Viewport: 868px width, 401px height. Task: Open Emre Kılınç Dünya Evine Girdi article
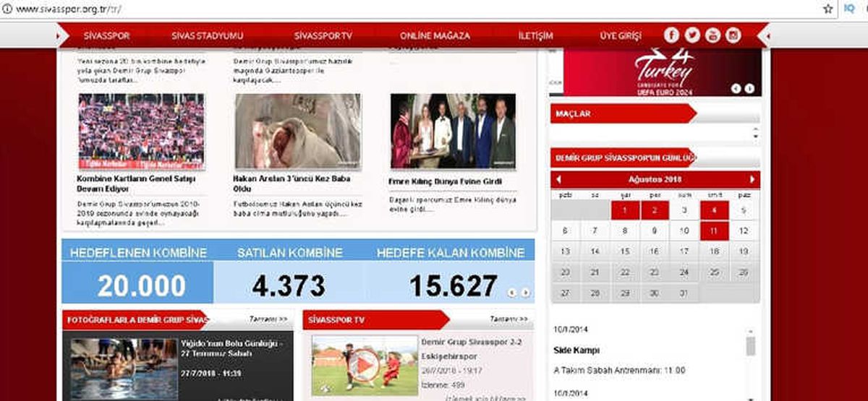[446, 181]
